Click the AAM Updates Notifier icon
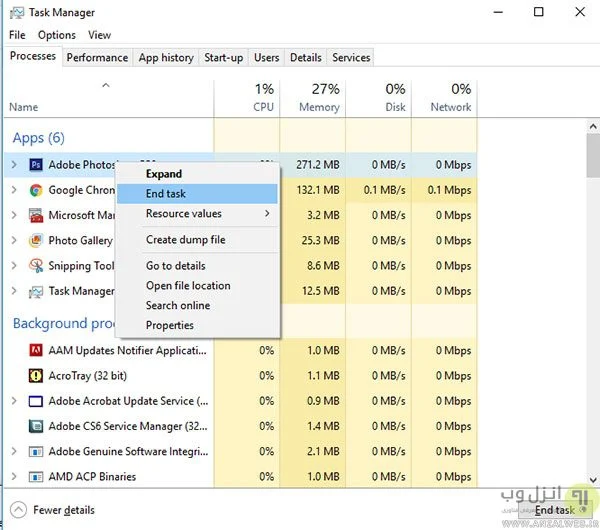This screenshot has height=530, width=600. 35,350
